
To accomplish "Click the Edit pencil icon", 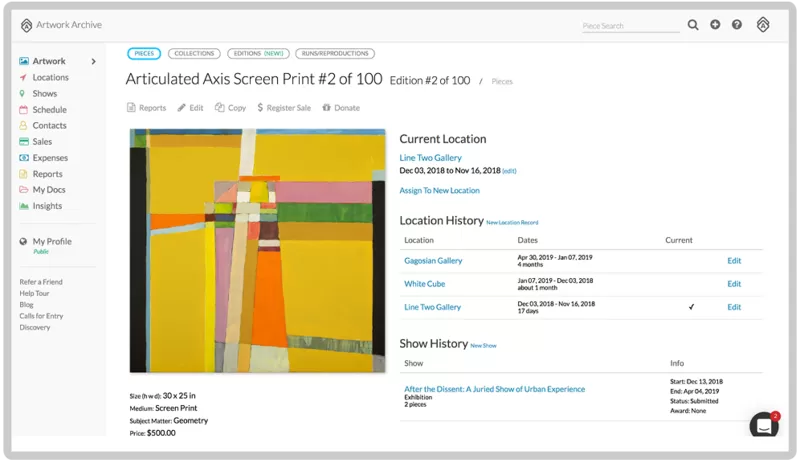I will pyautogui.click(x=181, y=108).
